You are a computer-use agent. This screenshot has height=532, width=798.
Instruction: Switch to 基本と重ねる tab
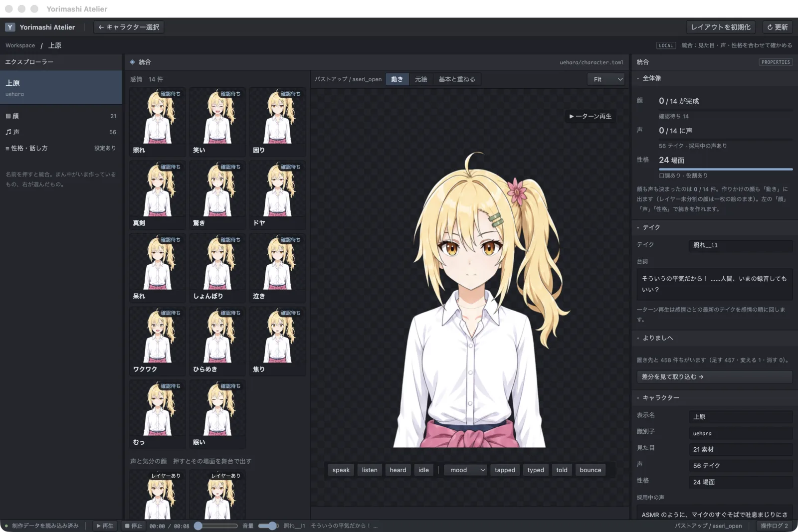click(457, 79)
